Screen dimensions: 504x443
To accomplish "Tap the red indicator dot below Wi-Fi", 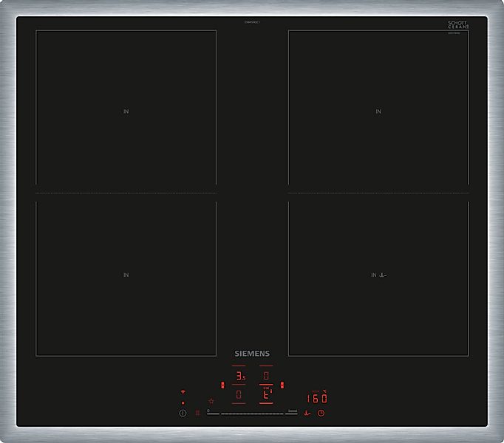I will coord(183,403).
